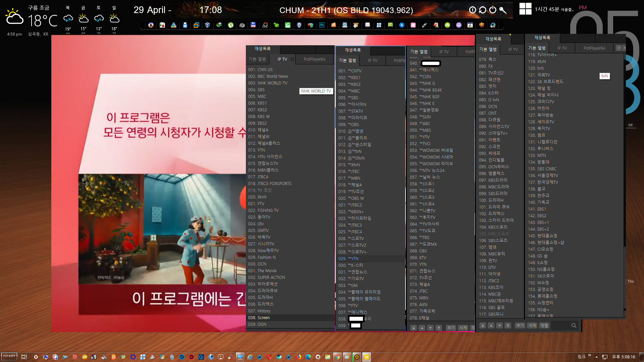
Task: Open the Windows tiles icon in top dock
Action: click(379, 25)
